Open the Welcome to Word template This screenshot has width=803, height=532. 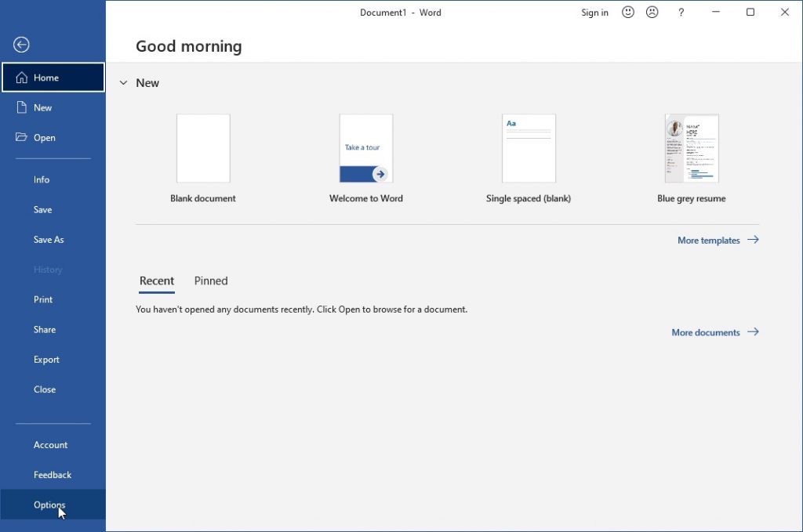tap(365, 148)
